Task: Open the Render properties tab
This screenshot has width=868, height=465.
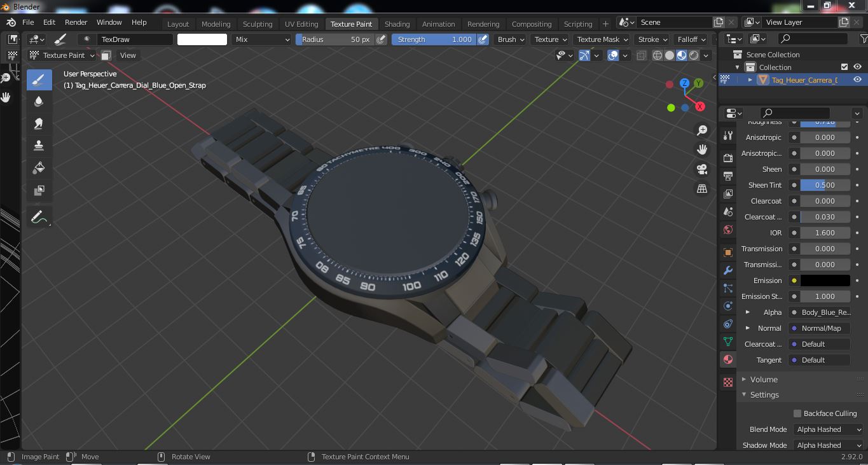Action: coord(728,158)
